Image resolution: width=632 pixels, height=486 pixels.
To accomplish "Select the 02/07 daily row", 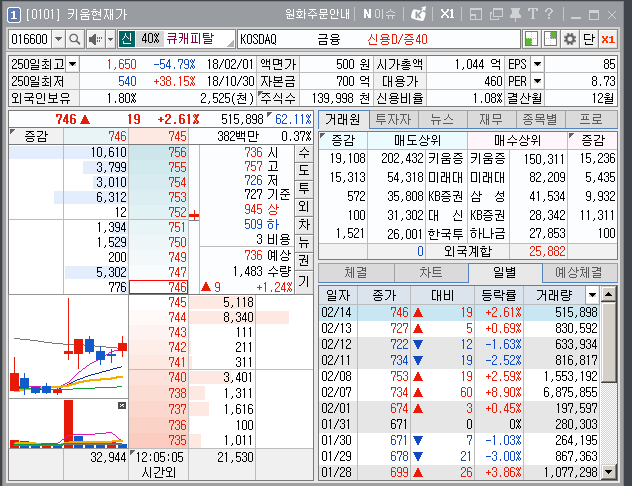I will click(x=459, y=392).
